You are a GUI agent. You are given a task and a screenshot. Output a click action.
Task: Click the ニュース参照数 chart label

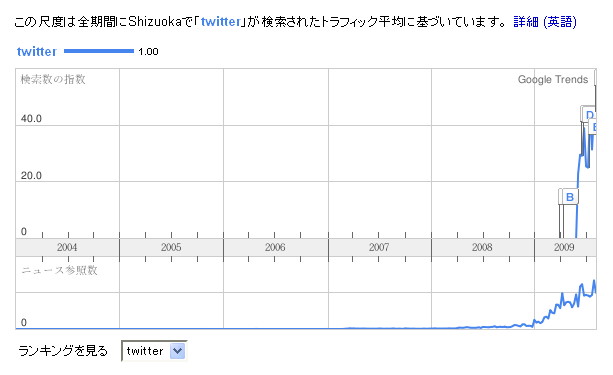(x=59, y=270)
